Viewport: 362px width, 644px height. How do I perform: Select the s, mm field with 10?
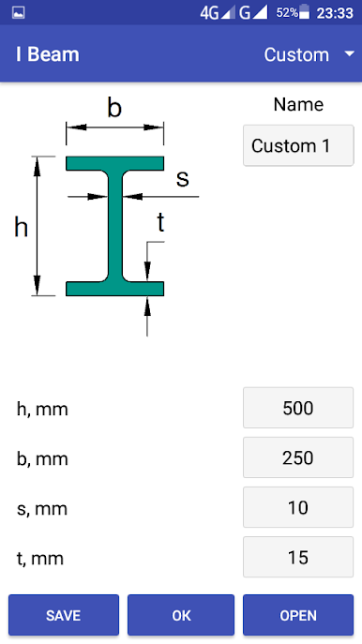(x=298, y=507)
